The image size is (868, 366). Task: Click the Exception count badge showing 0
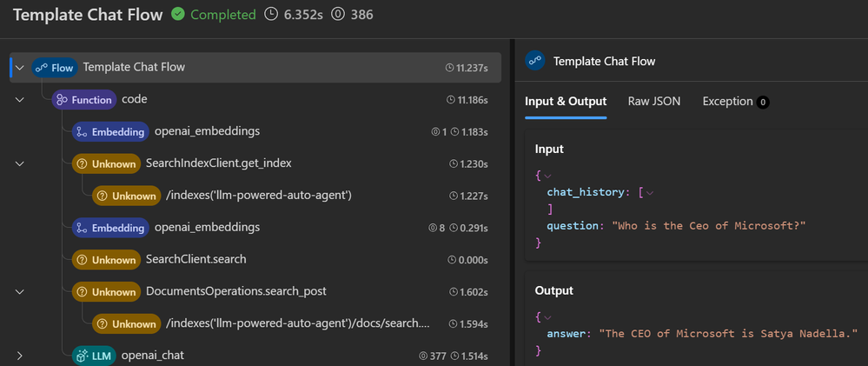point(763,102)
